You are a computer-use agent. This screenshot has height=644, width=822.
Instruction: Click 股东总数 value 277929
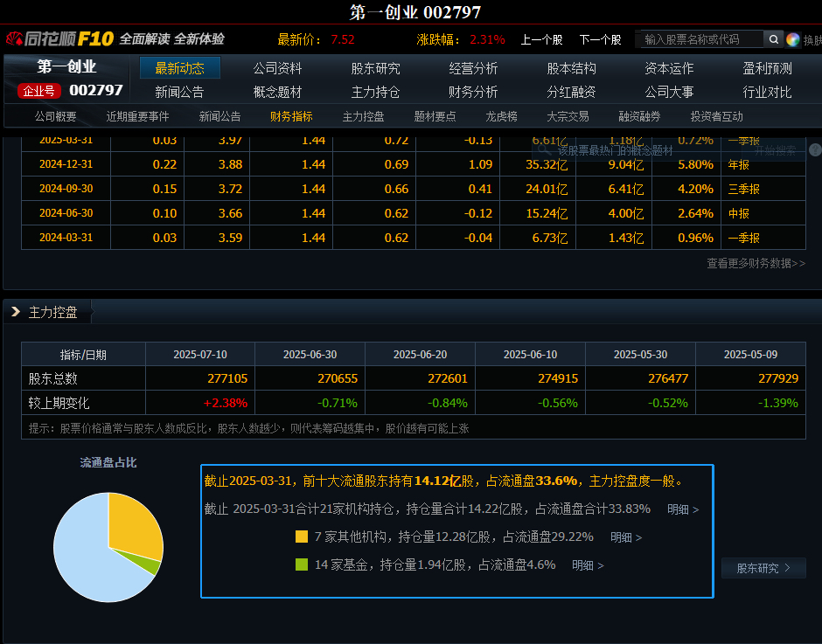pyautogui.click(x=778, y=378)
